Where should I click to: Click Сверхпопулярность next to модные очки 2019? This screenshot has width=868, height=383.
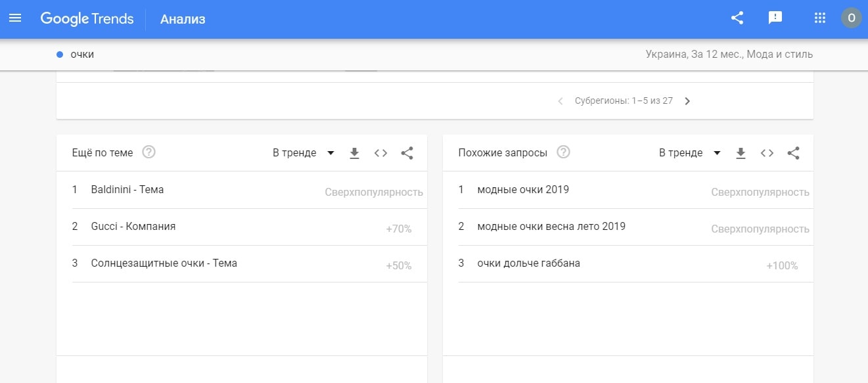[x=760, y=192]
